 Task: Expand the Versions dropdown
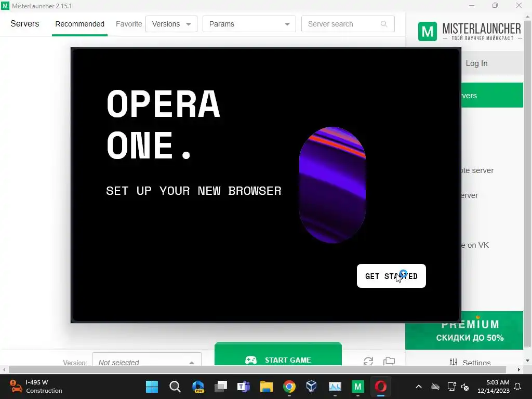coord(171,24)
